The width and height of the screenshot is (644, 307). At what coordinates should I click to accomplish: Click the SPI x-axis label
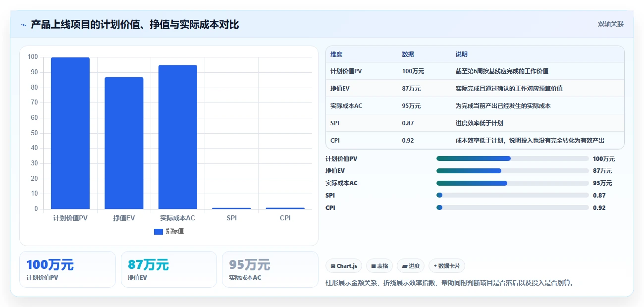231,218
